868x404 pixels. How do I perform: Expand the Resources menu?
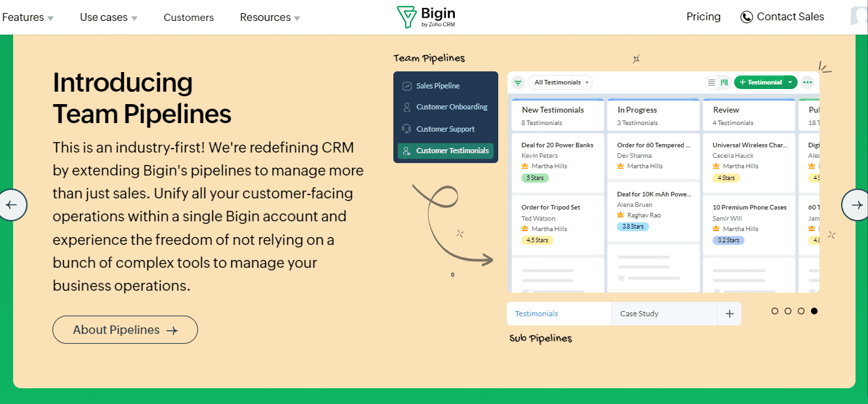tap(270, 17)
